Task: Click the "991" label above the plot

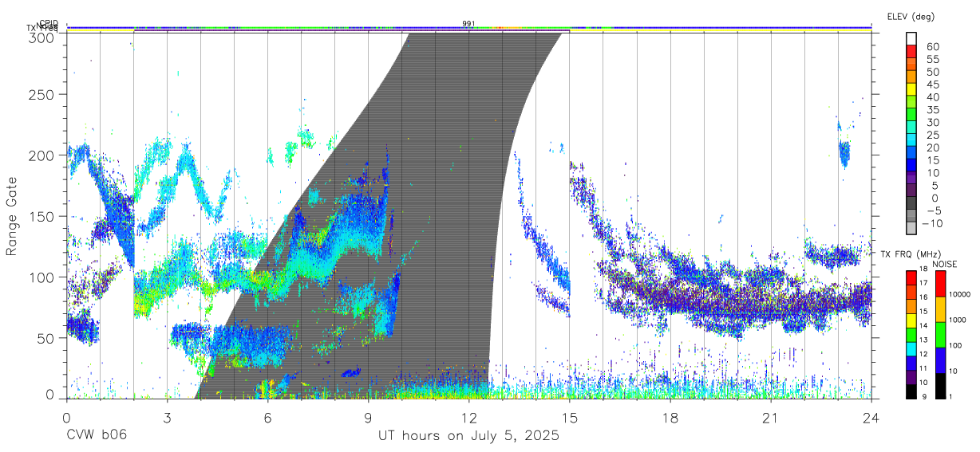Action: (x=468, y=24)
